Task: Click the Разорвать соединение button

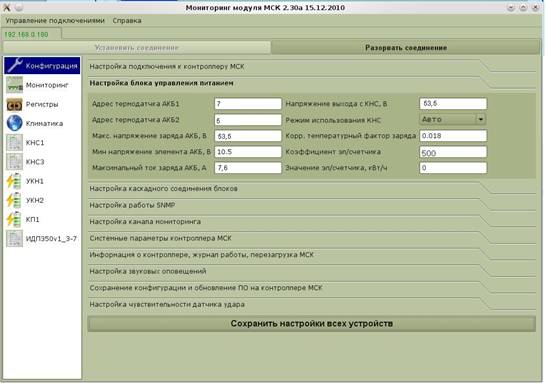Action: tap(406, 47)
